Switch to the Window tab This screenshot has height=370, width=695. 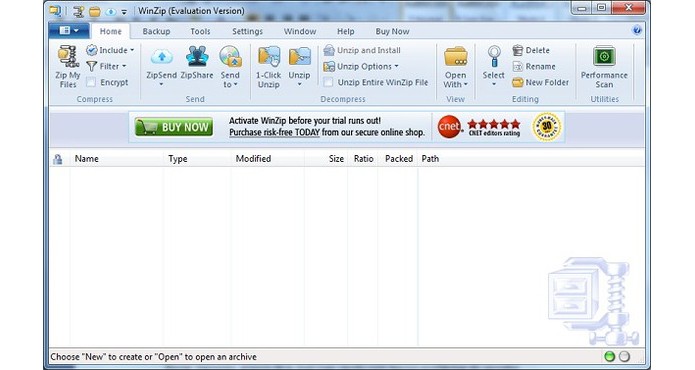[x=300, y=31]
